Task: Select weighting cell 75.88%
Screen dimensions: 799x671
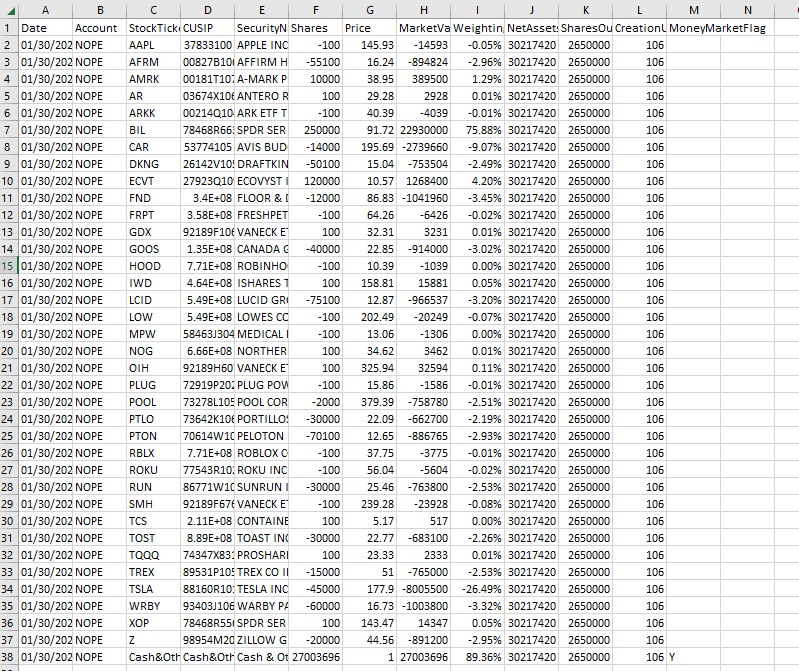Action: coord(477,130)
